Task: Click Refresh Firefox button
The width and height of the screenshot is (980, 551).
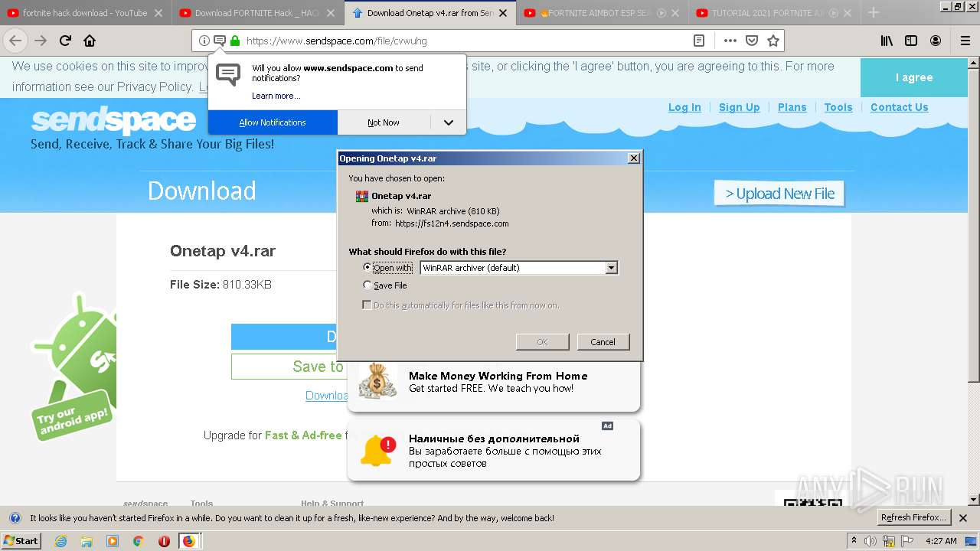Action: 914,517
